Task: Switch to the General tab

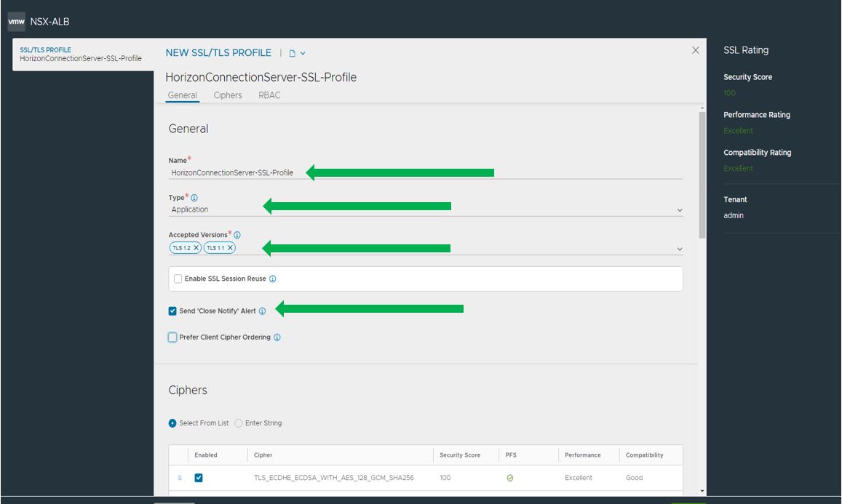Action: 183,95
